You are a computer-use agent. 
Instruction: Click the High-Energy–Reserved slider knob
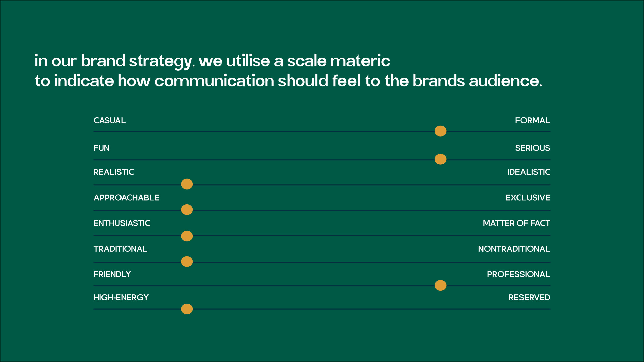[x=187, y=309]
